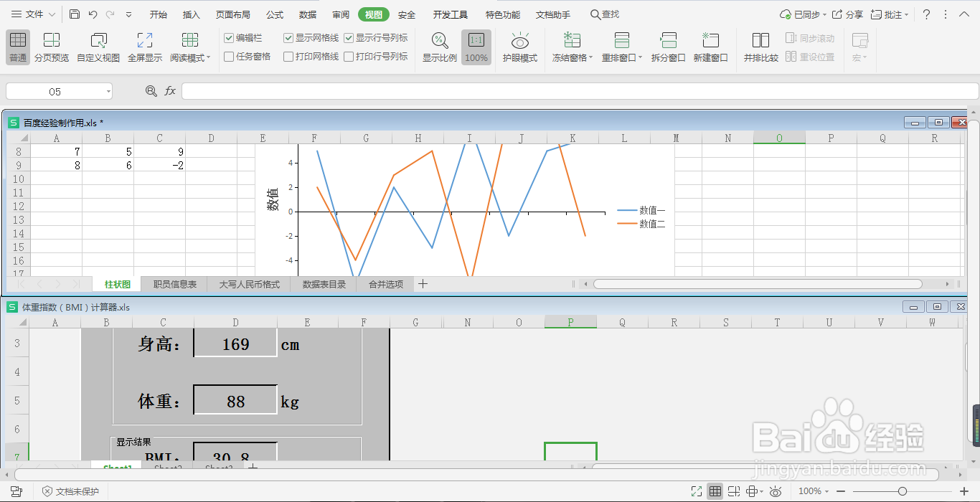Click the Undo arrow icon
980x502 pixels.
click(x=93, y=14)
